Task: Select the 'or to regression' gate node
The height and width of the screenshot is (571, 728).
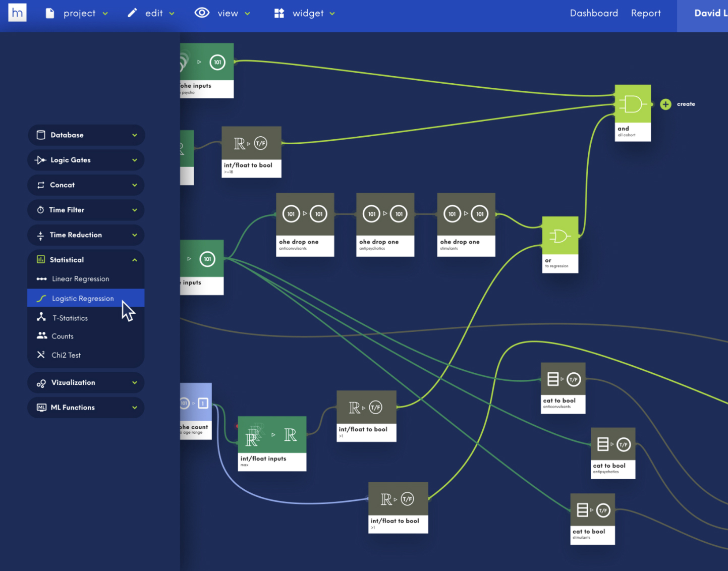Action: pyautogui.click(x=560, y=245)
